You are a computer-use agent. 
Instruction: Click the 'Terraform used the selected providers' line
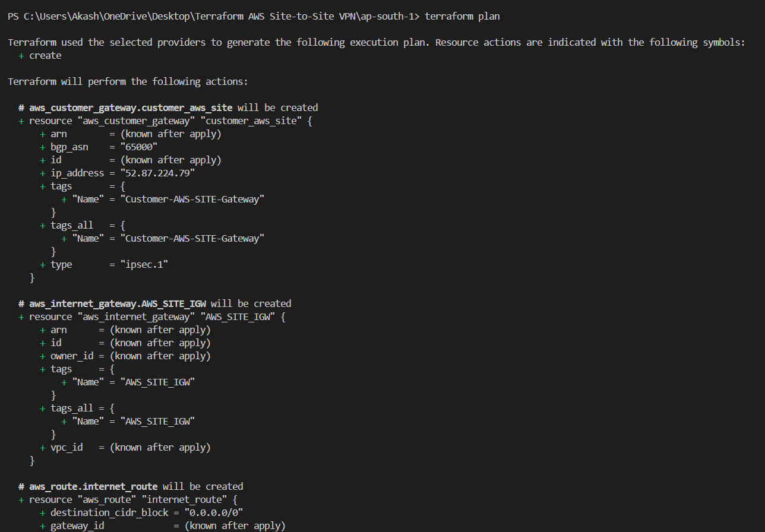(375, 42)
